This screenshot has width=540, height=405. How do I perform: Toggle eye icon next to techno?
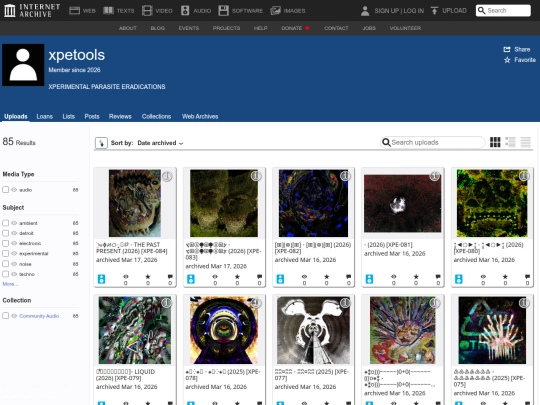[x=14, y=274]
